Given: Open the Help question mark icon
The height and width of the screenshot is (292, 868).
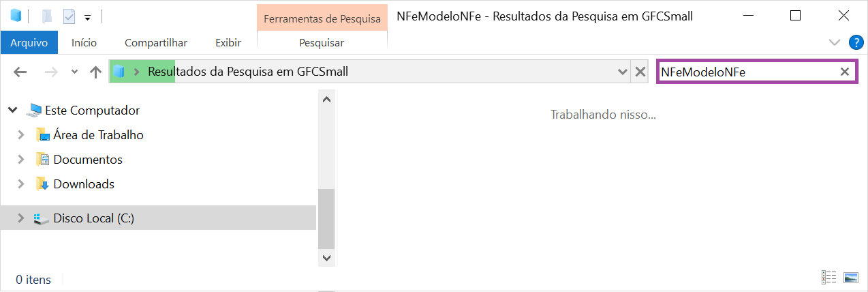Looking at the screenshot, I should 856,42.
